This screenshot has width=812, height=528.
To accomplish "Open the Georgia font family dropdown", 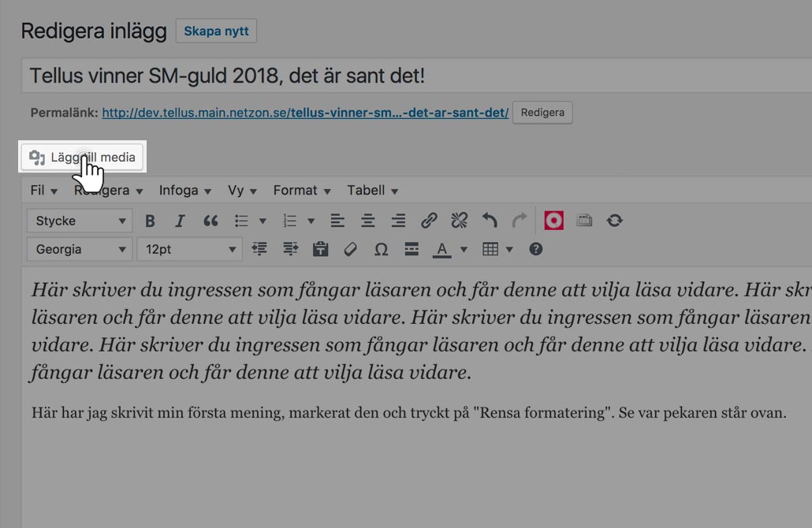I will pyautogui.click(x=80, y=250).
